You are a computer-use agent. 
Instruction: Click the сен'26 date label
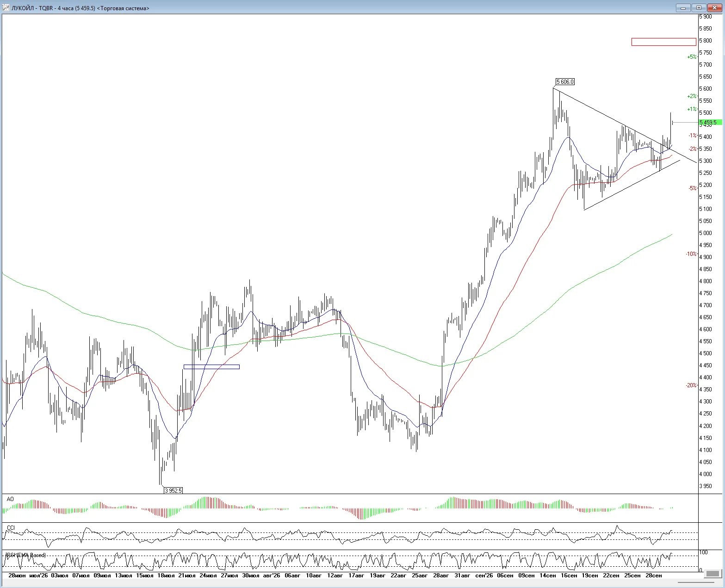point(484,576)
